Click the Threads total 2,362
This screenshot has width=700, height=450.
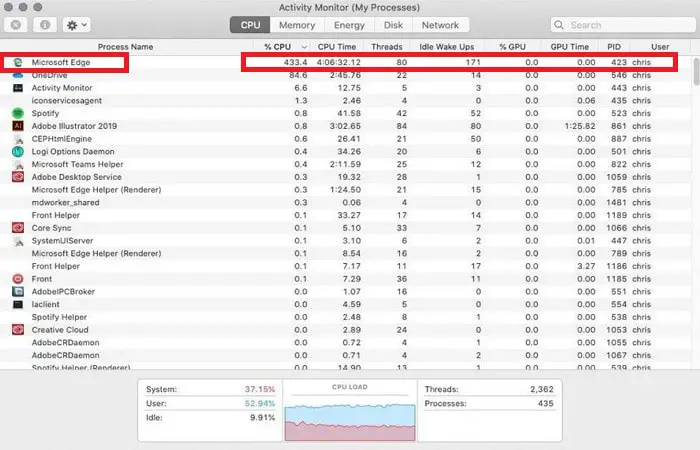click(x=542, y=389)
